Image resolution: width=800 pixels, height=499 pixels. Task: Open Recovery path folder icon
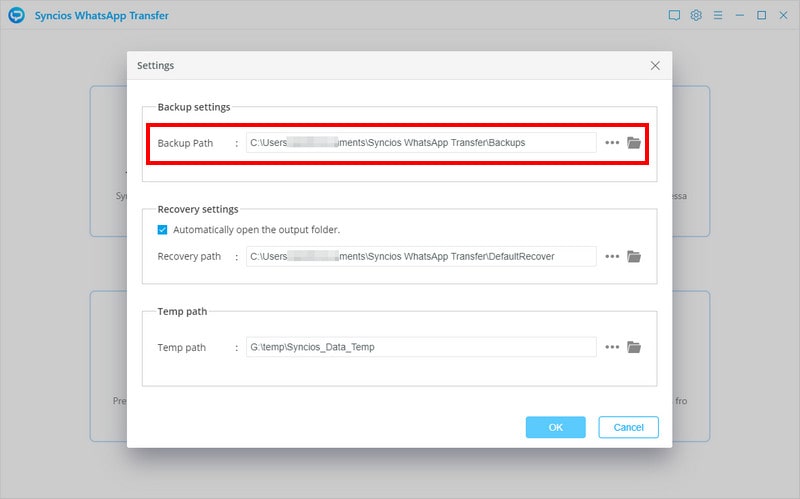click(634, 257)
